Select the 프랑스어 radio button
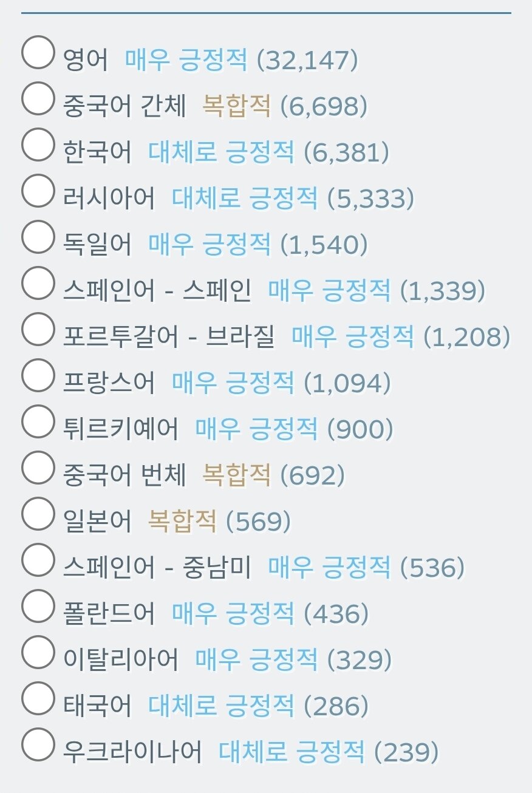Screen dimensions: 532x793 38,375
